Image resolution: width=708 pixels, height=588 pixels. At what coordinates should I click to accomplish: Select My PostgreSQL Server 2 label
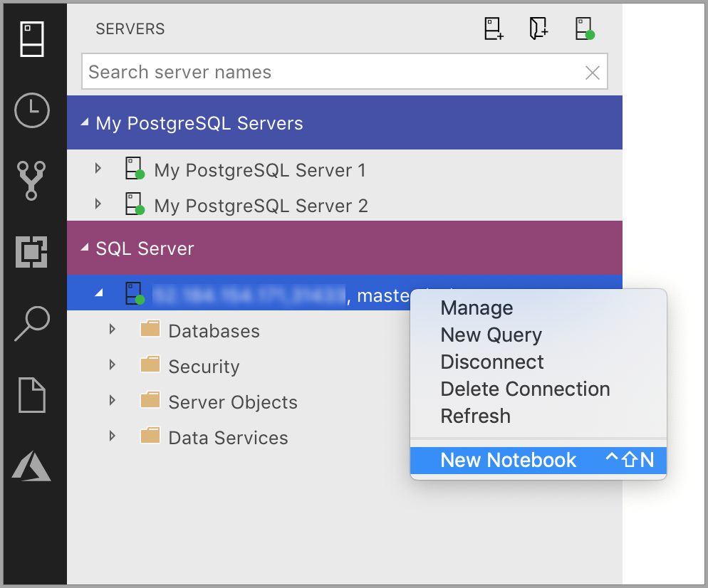pyautogui.click(x=261, y=206)
